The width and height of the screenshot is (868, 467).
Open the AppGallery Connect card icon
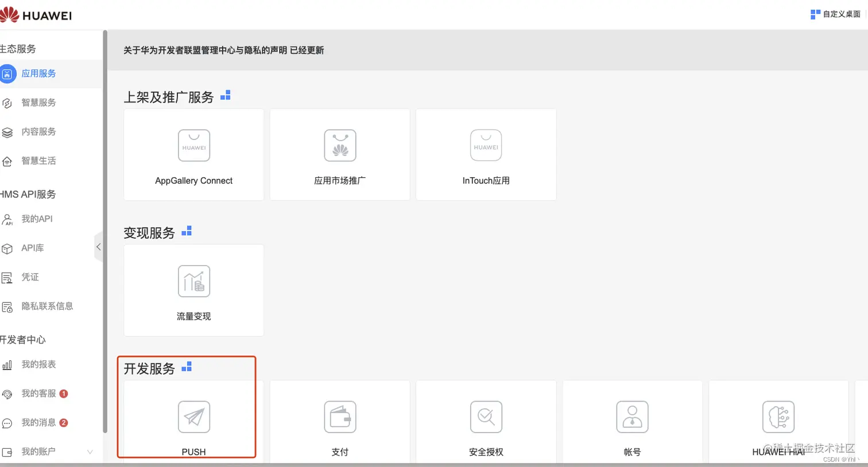tap(194, 145)
